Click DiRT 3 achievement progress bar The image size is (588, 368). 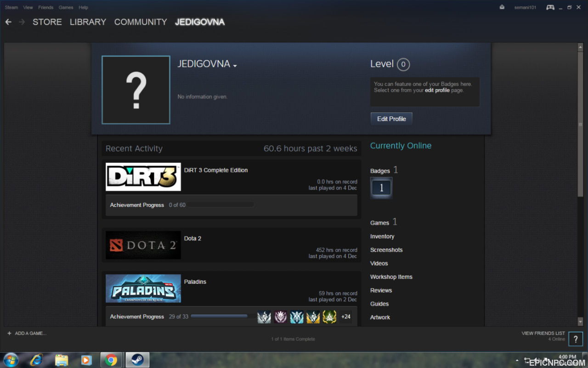coord(221,205)
